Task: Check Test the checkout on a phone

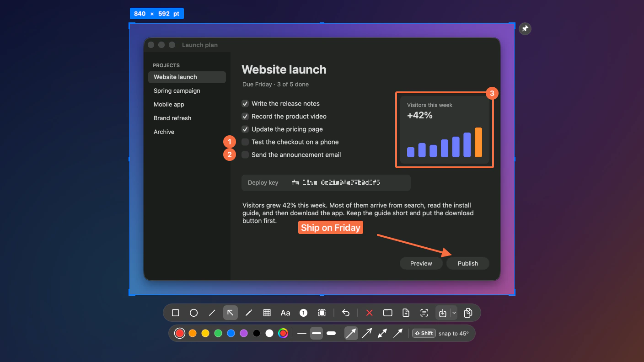Action: point(245,142)
